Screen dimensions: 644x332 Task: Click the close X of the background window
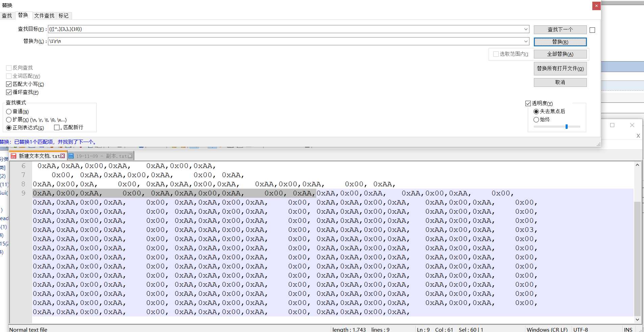tap(632, 125)
